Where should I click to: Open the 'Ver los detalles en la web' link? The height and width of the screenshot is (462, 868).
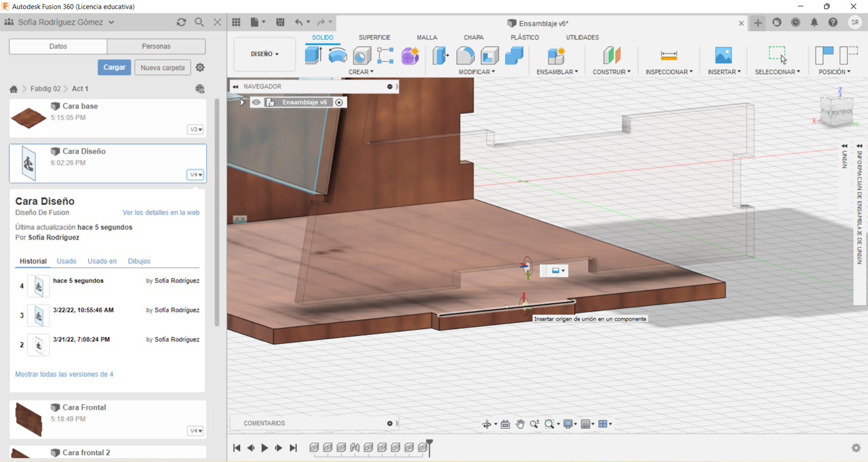point(161,212)
